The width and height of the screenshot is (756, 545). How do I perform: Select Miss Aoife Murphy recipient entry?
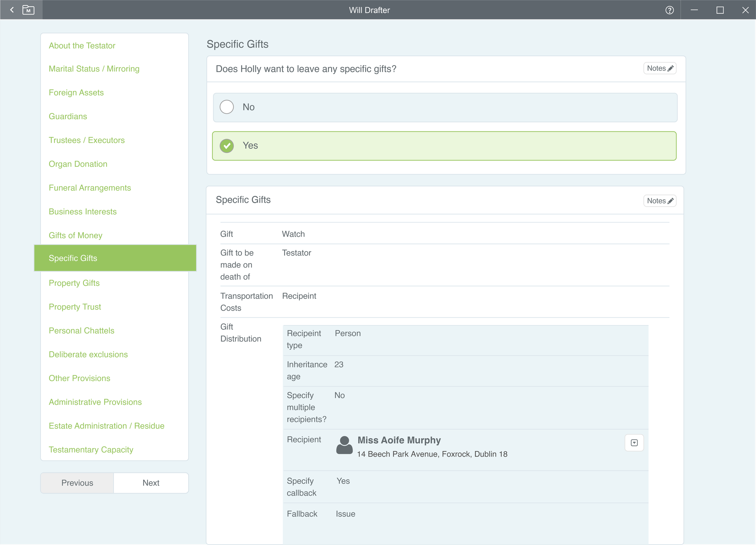click(x=399, y=441)
